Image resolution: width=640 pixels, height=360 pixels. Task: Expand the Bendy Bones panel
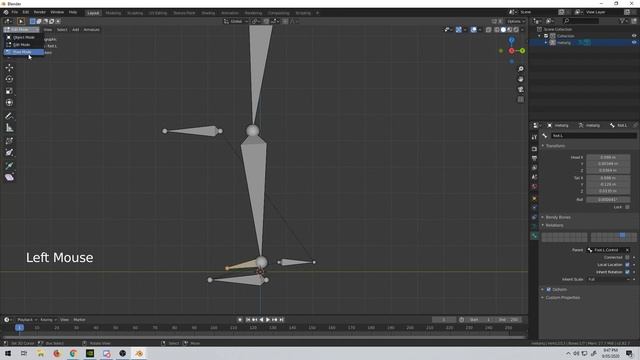(x=558, y=217)
